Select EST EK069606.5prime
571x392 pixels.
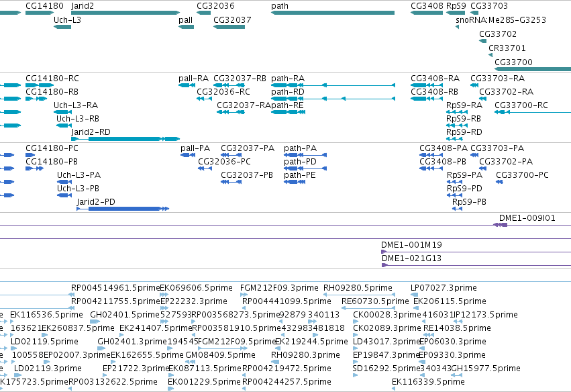[x=197, y=288]
